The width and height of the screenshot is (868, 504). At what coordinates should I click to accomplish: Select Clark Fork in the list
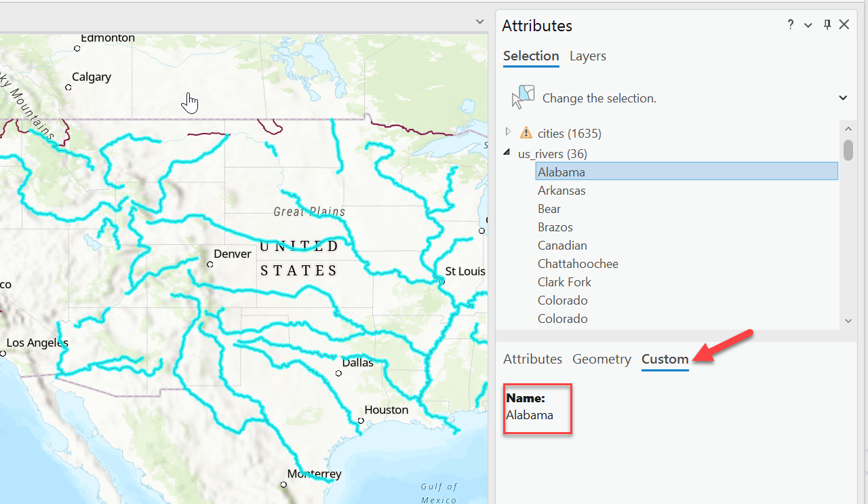pos(564,282)
